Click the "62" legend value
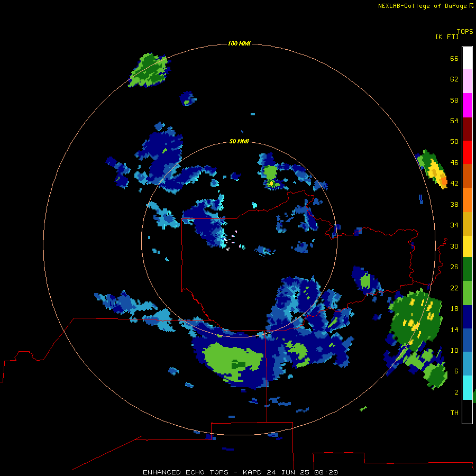This screenshot has height=476, width=476. (454, 79)
